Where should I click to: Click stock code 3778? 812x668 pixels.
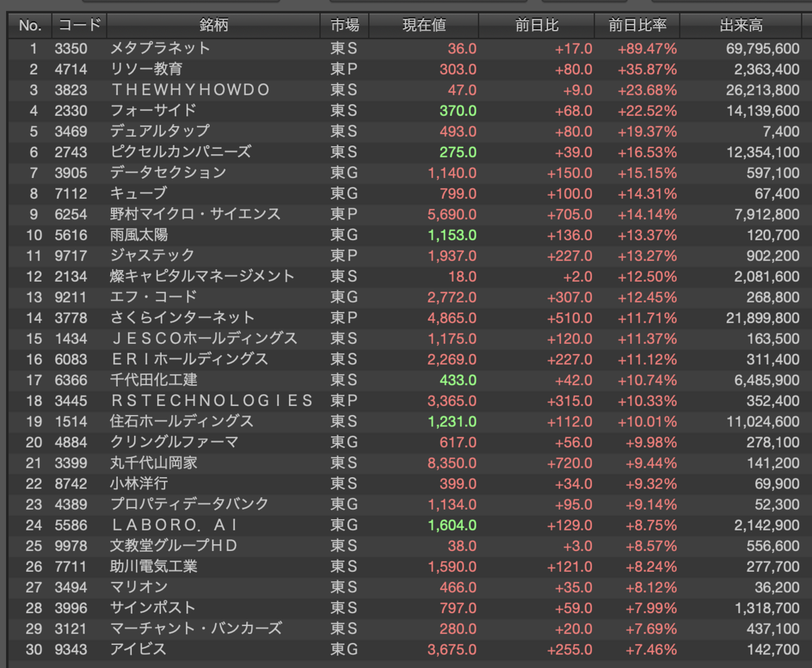click(71, 318)
